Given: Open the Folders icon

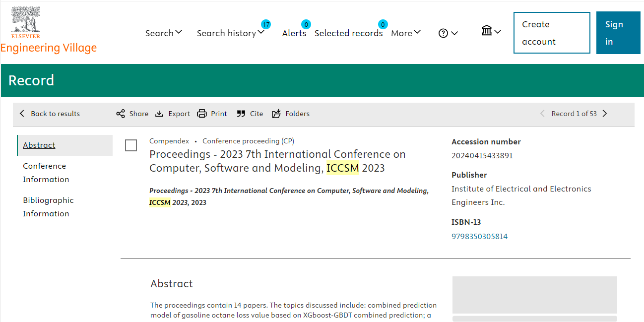Looking at the screenshot, I should point(276,114).
